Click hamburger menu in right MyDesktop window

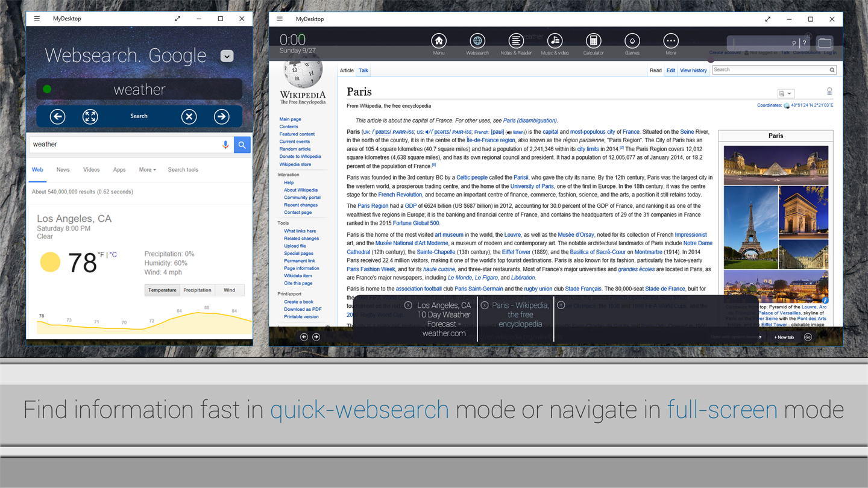click(x=280, y=19)
